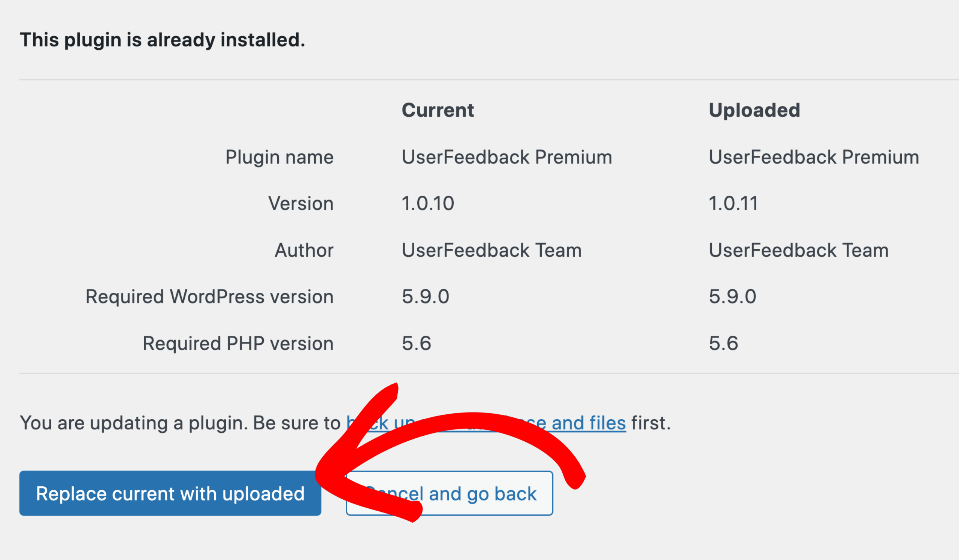Select current version value 1.0.10

(x=428, y=203)
